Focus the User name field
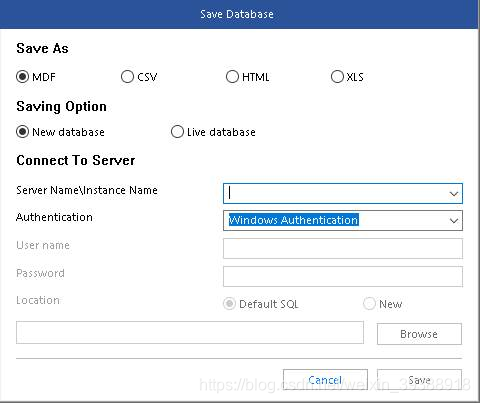This screenshot has height=403, width=480. pyautogui.click(x=343, y=248)
